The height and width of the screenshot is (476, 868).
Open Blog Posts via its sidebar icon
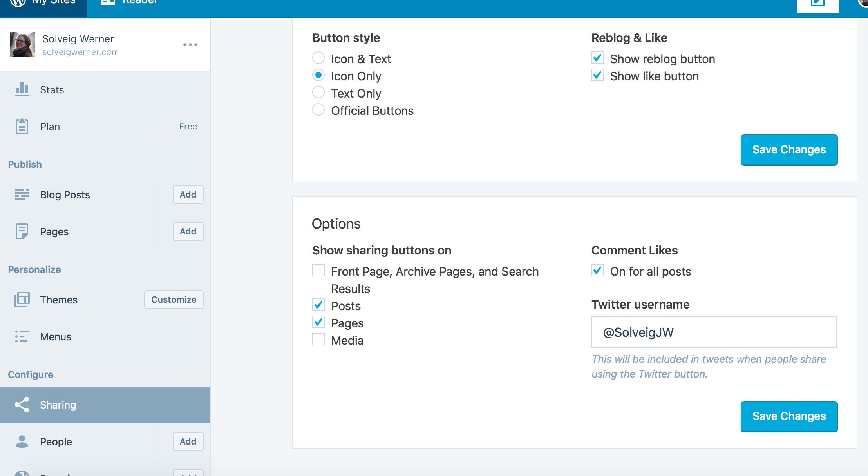(x=22, y=194)
